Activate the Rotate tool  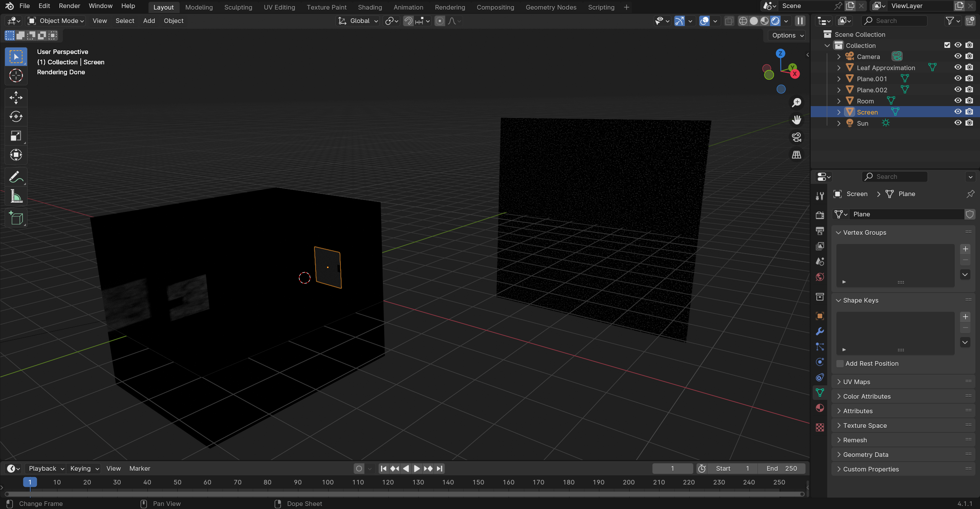tap(16, 116)
